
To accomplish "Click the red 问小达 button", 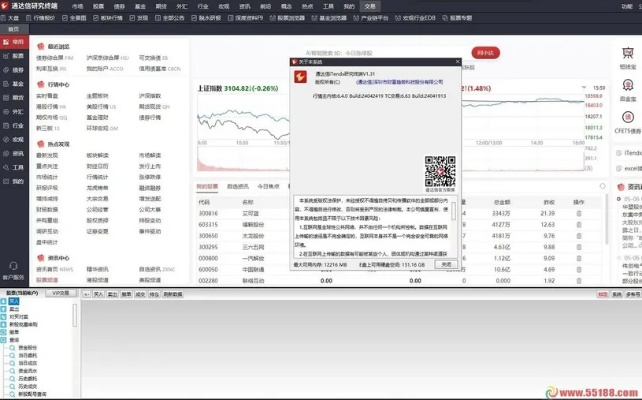I will point(485,52).
